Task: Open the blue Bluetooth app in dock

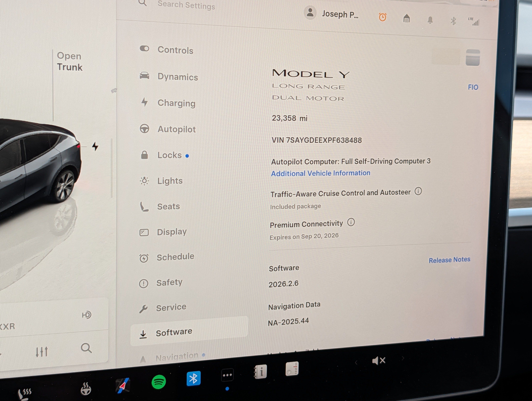Action: tap(194, 378)
